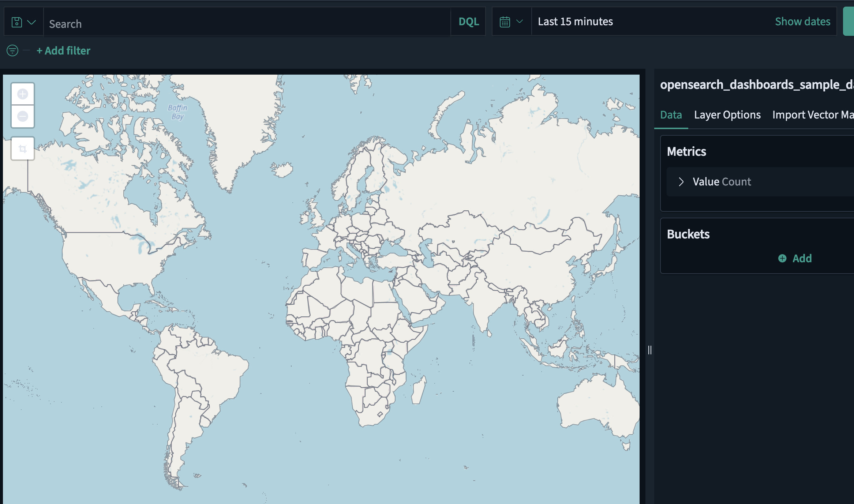
Task: Open the quick time ranges calendar icon
Action: coord(505,21)
